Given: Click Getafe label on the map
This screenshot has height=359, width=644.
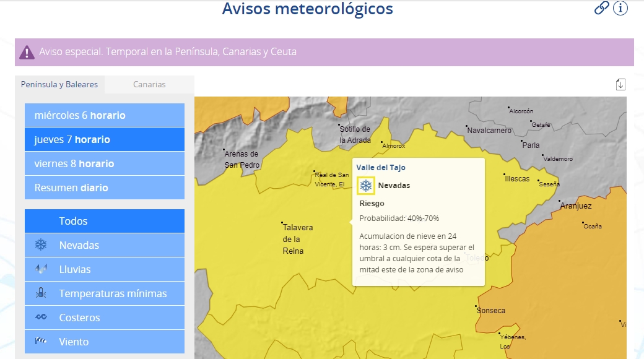Looking at the screenshot, I should pyautogui.click(x=541, y=124).
